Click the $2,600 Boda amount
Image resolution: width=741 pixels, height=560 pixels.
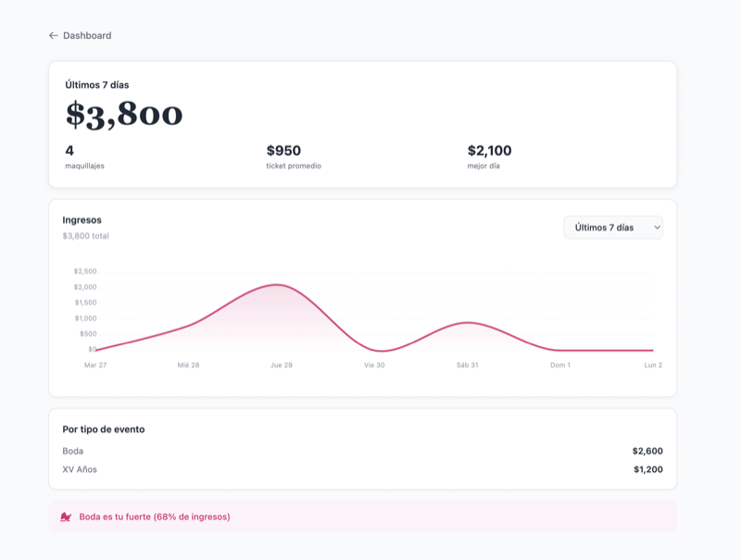647,451
